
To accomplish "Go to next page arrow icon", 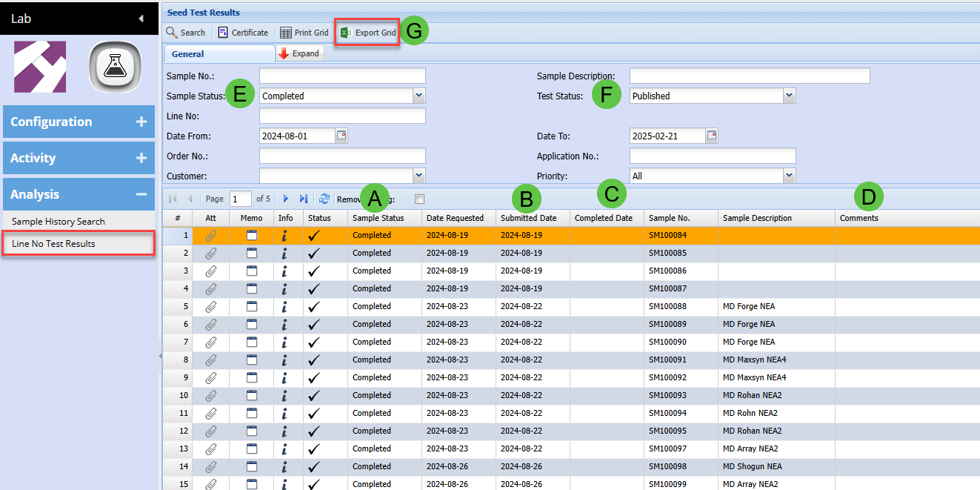I will (x=286, y=199).
